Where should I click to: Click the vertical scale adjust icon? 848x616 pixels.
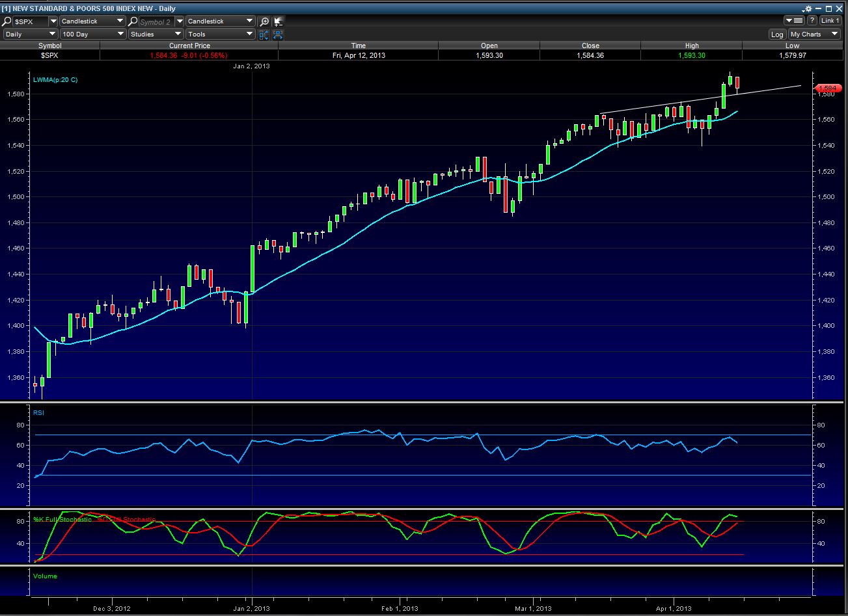tap(264, 34)
